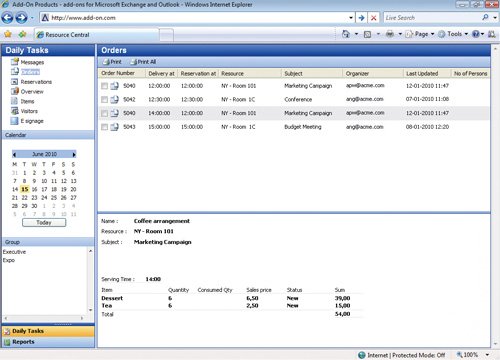Switch to Daily Tasks navigation pane
The image size is (500, 360).
(x=48, y=331)
